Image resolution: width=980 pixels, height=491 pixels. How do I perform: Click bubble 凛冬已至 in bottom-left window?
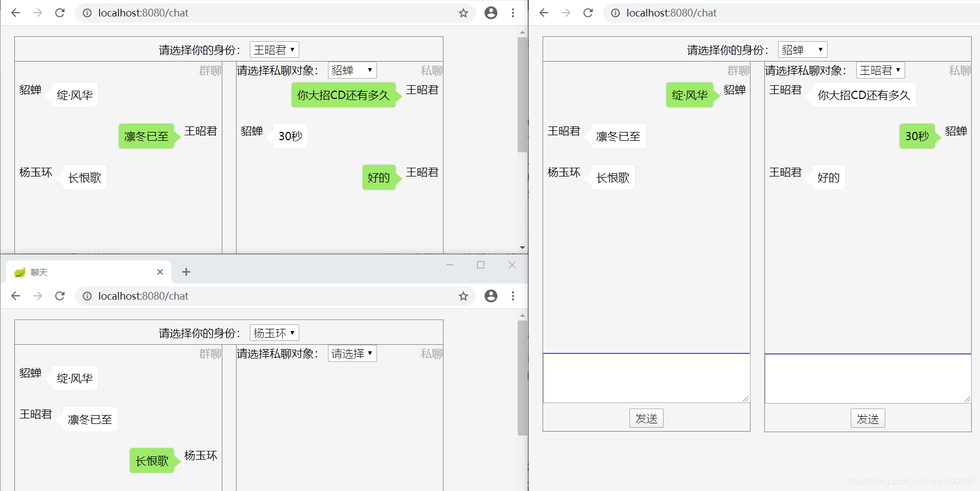coord(90,420)
